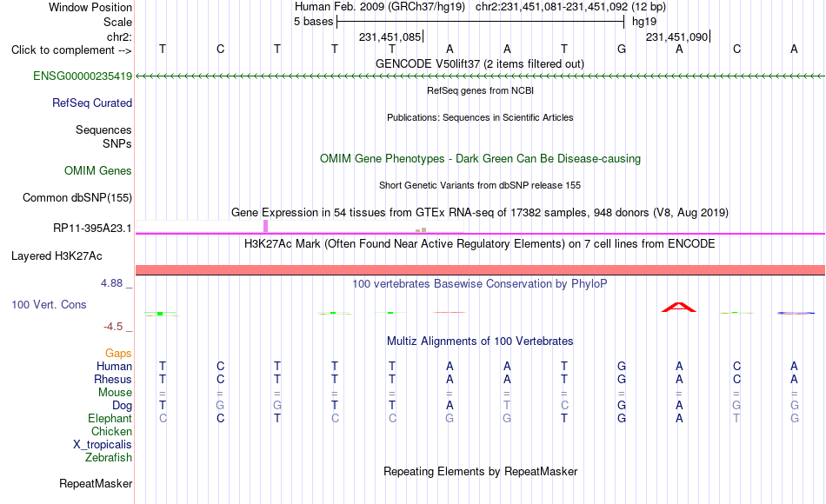This screenshot has width=826, height=504.
Task: Click the GENCODE V50lift37 track title
Action: pyautogui.click(x=479, y=63)
